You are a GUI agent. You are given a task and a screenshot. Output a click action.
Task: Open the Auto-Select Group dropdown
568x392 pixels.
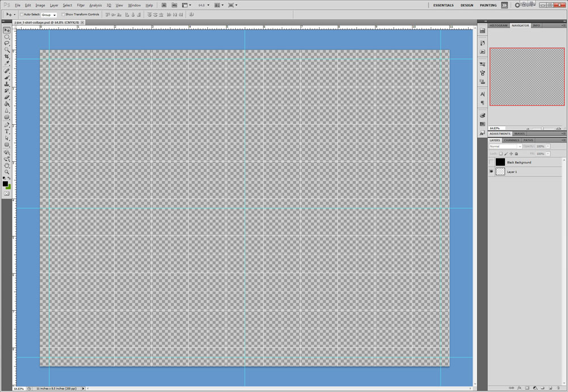[49, 14]
